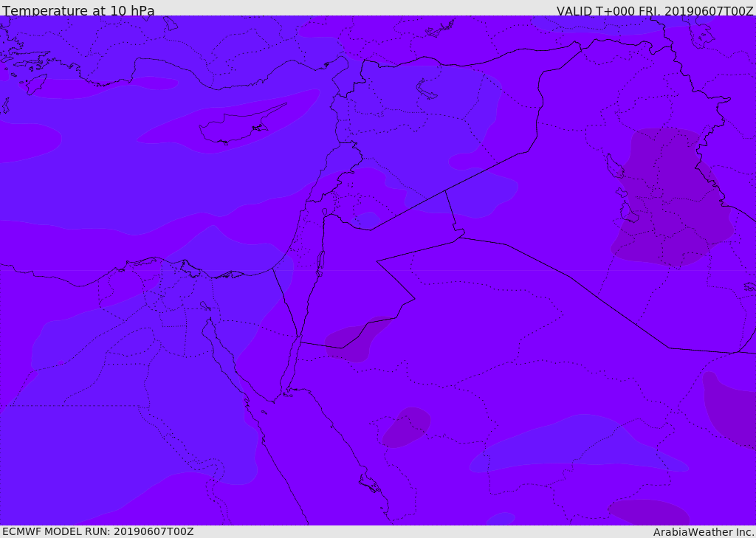Click the 'ECMWF MODEL RUN: 20190607T00Z' footer text
Image resolution: width=756 pixels, height=538 pixels.
coord(98,531)
